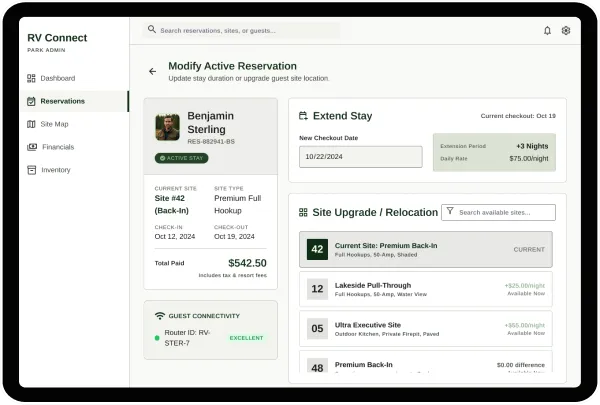Click the RV Connect logo text
The height and width of the screenshot is (405, 600).
57,38
